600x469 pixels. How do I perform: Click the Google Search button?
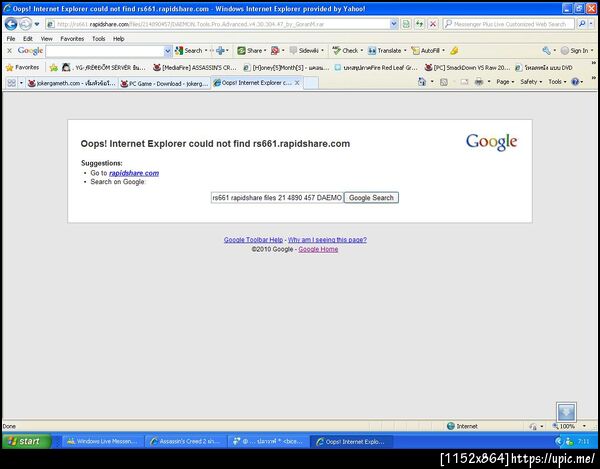[371, 198]
